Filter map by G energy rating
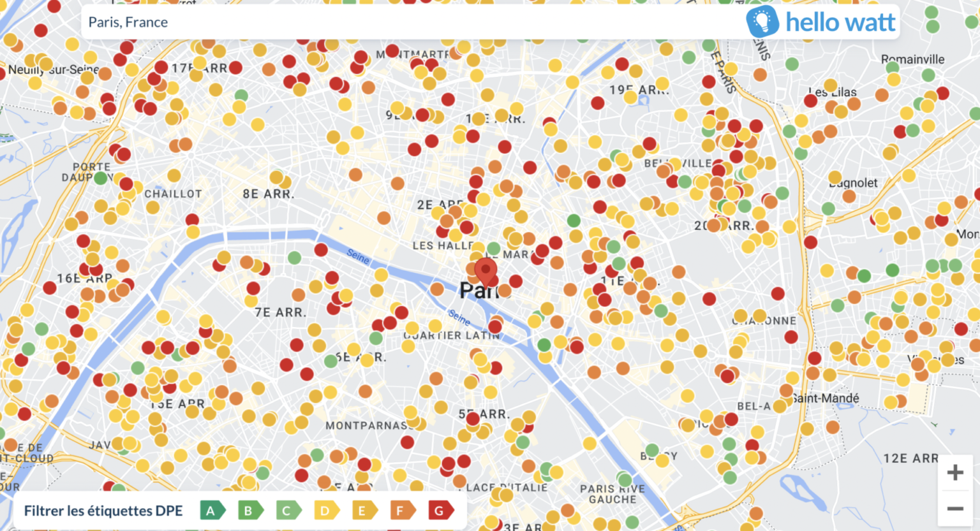Viewport: 980px width, 531px height. click(x=442, y=511)
